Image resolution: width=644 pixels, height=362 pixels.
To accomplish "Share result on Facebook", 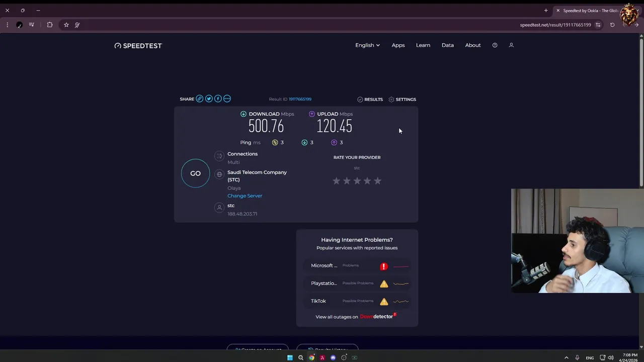I will (218, 99).
